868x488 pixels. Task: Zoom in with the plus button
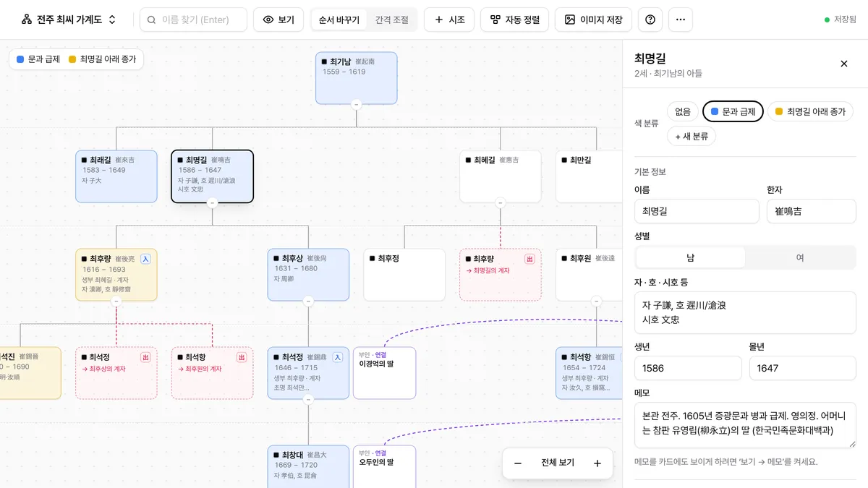(x=597, y=463)
